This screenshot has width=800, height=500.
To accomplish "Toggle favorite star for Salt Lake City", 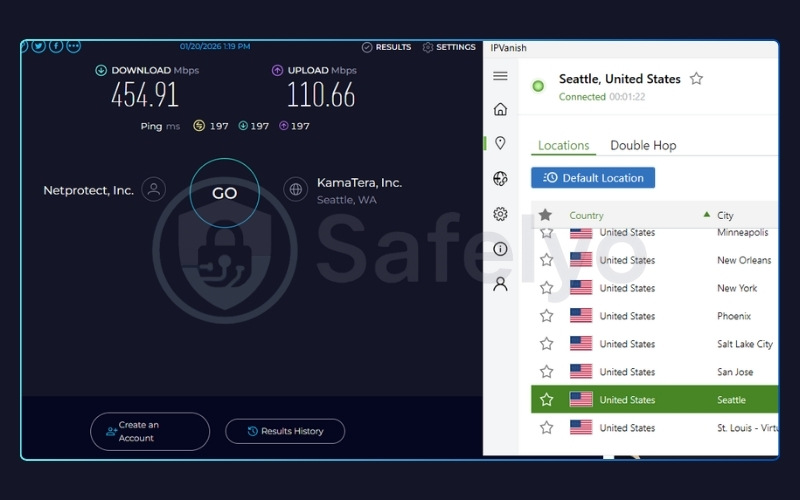I will [x=546, y=344].
